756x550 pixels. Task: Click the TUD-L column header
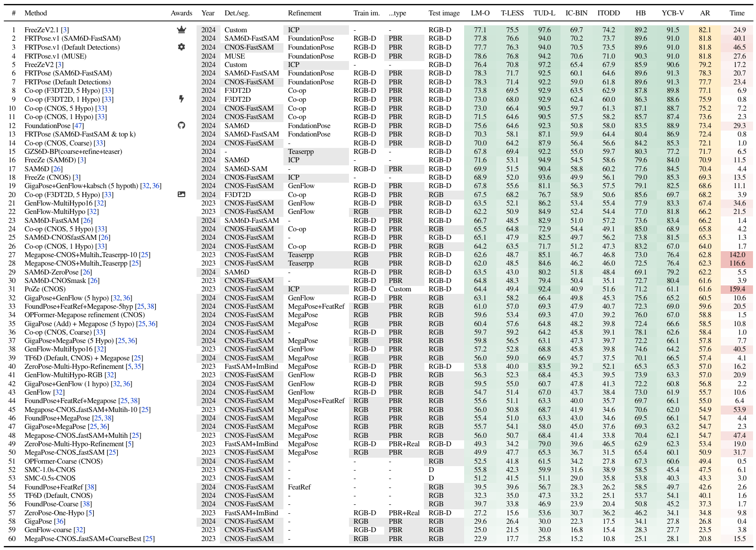pos(545,13)
